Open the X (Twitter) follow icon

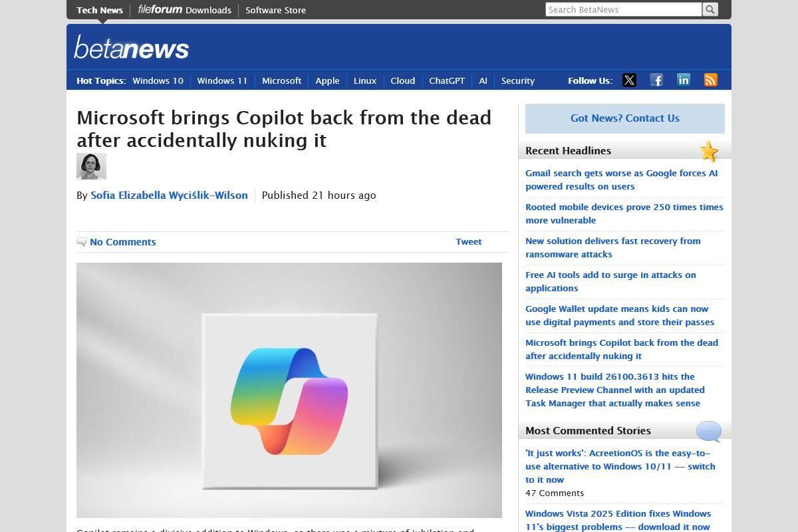(629, 80)
